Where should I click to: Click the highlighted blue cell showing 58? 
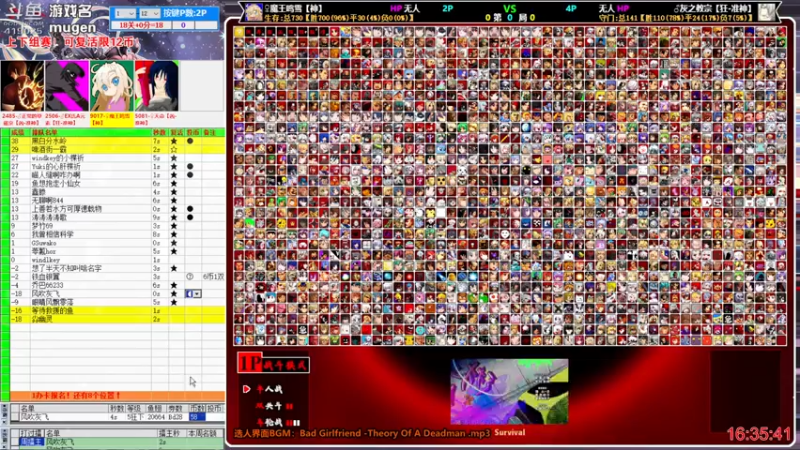click(197, 417)
